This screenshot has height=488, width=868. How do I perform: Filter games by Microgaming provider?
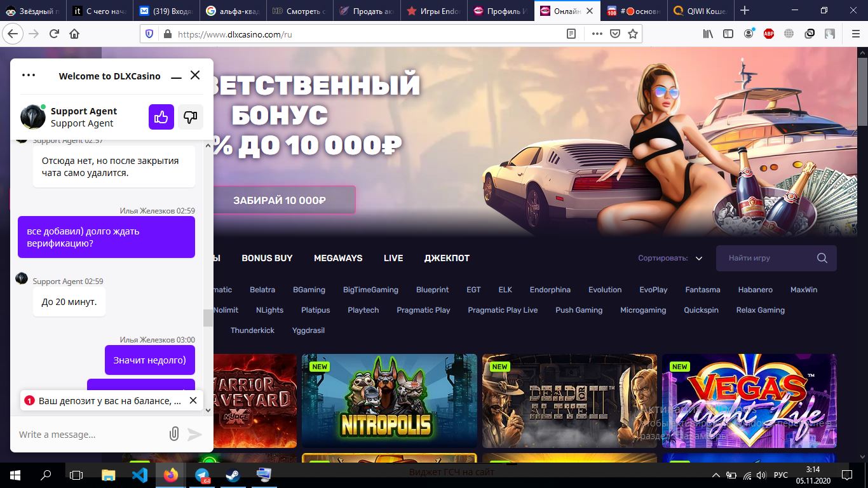coord(643,310)
